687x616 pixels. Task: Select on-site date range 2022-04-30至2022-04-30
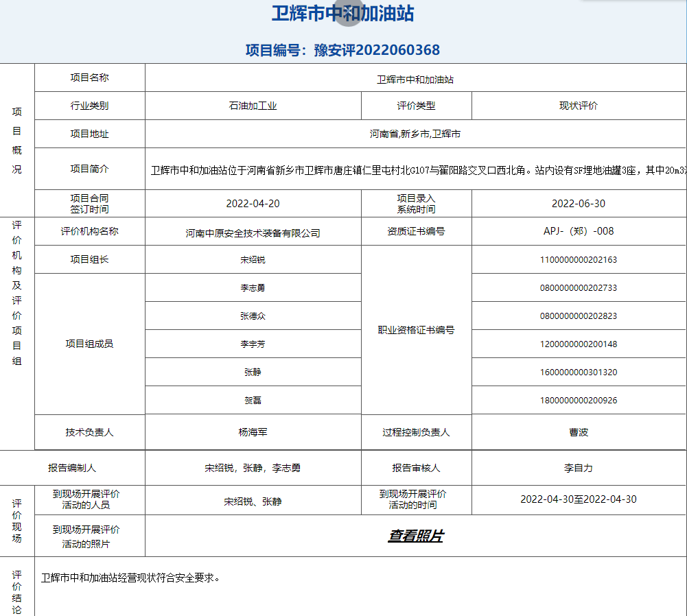[x=579, y=499]
